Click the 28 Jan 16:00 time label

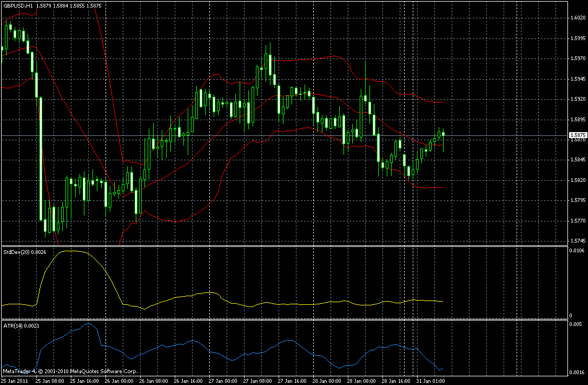click(x=396, y=381)
